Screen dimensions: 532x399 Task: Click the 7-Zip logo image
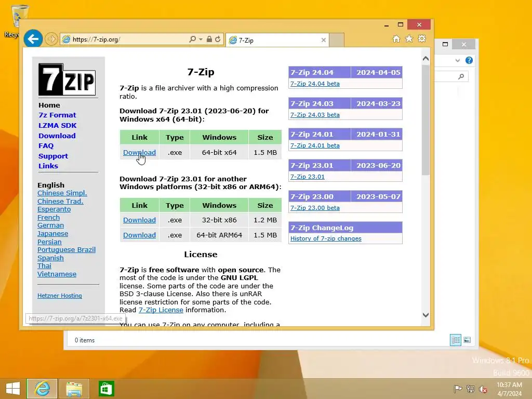[x=67, y=79]
